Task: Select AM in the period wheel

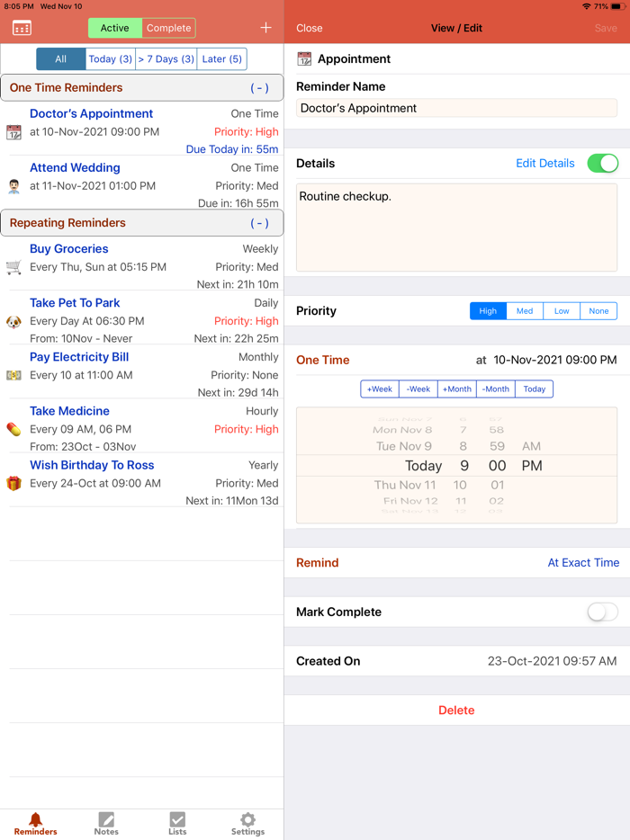Action: [x=531, y=446]
